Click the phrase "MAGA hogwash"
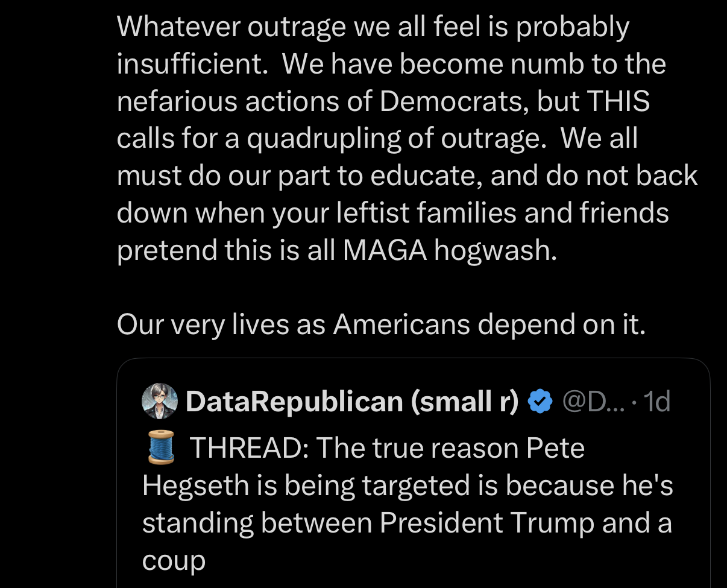 coord(447,250)
